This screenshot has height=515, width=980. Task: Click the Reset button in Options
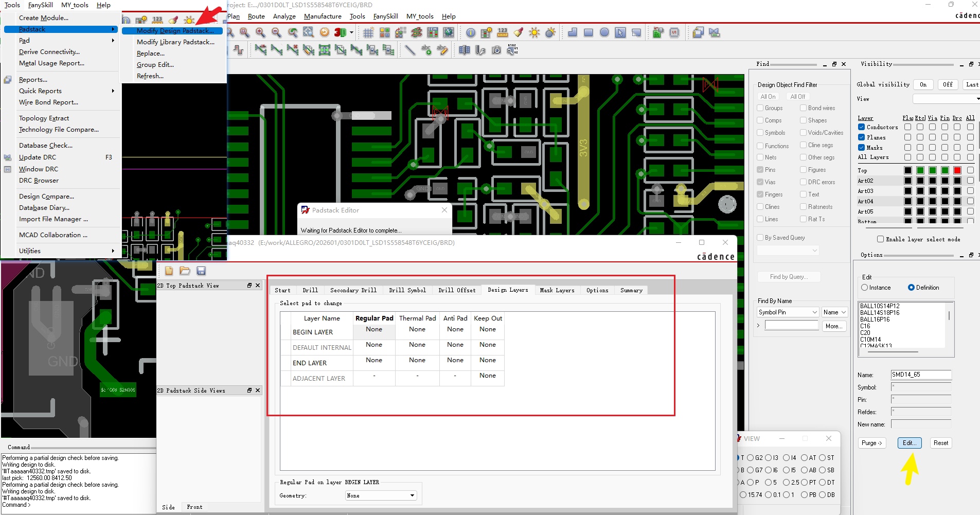(941, 443)
